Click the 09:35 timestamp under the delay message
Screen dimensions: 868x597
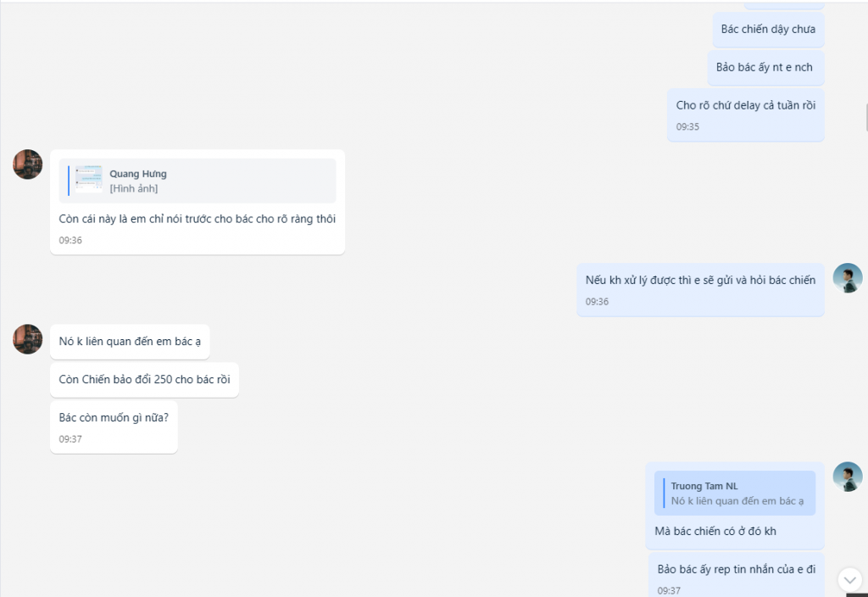[687, 126]
